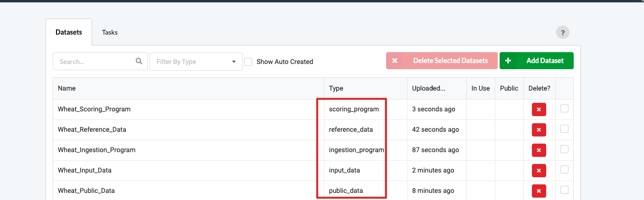The image size is (644, 200).
Task: Delete the Wheat_Input_Data dataset
Action: click(x=539, y=171)
